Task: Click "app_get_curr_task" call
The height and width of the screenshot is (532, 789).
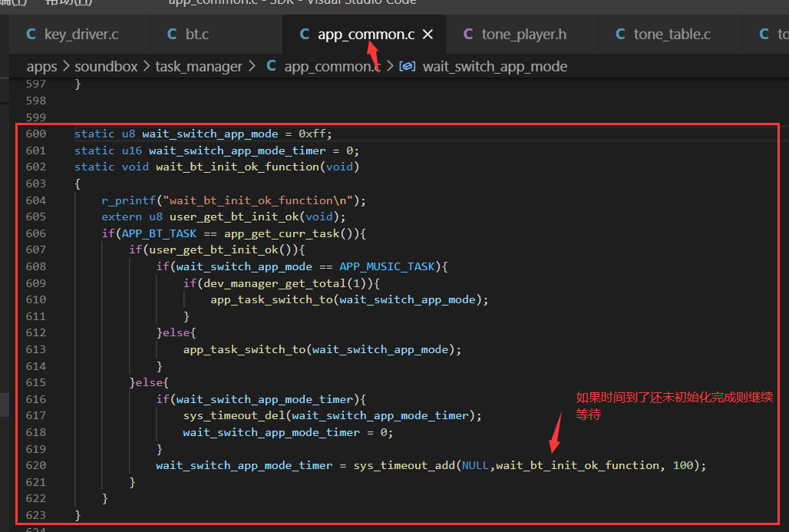Action: pyautogui.click(x=282, y=233)
